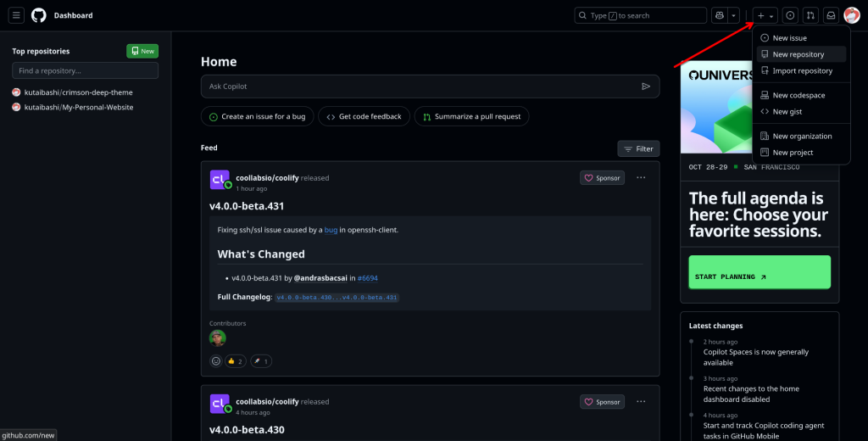
Task: Select New repository from the create menu
Action: (801, 54)
